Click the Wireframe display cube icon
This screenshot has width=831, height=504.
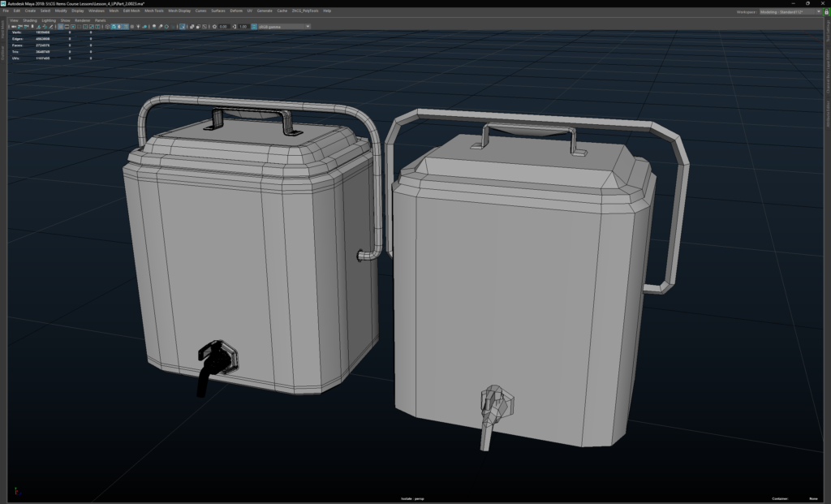[108, 26]
